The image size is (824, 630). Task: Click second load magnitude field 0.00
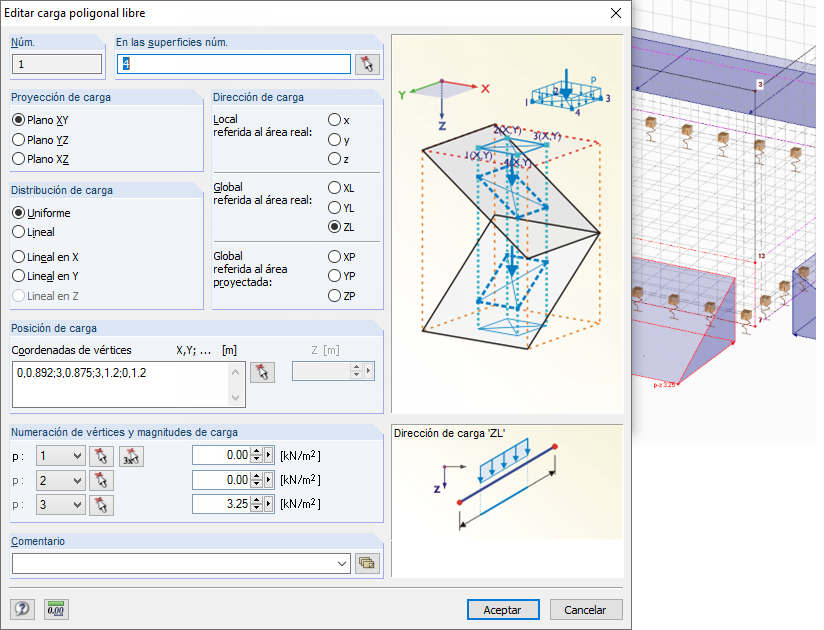221,480
